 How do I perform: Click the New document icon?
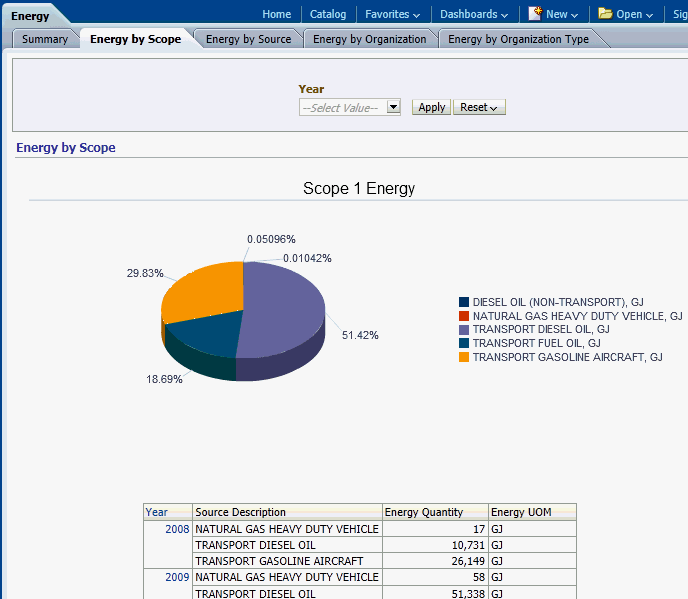535,14
